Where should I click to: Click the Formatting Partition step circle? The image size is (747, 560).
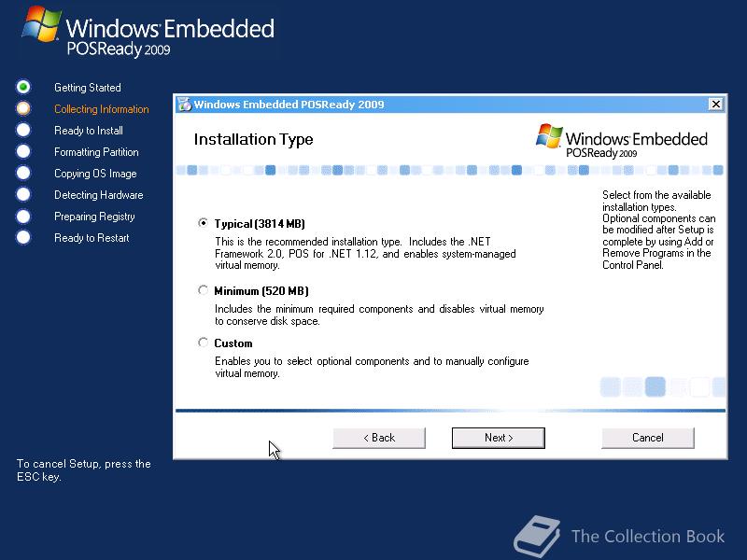(x=22, y=151)
